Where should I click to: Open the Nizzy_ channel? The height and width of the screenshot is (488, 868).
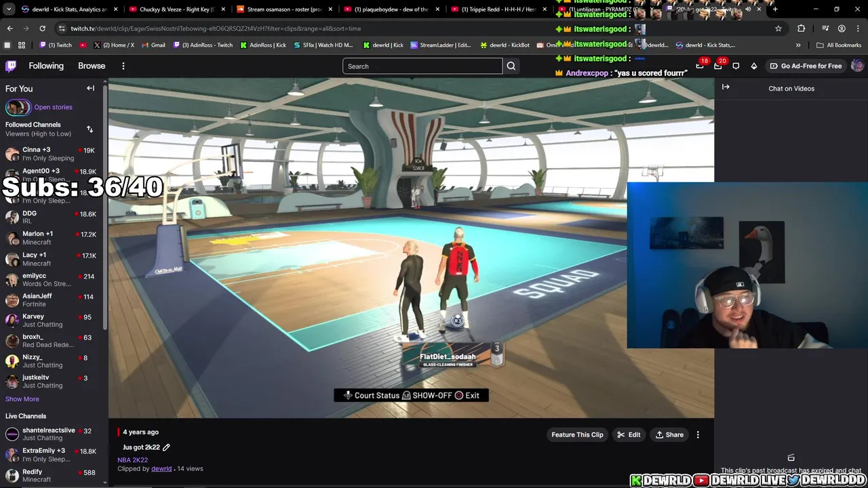(53, 361)
